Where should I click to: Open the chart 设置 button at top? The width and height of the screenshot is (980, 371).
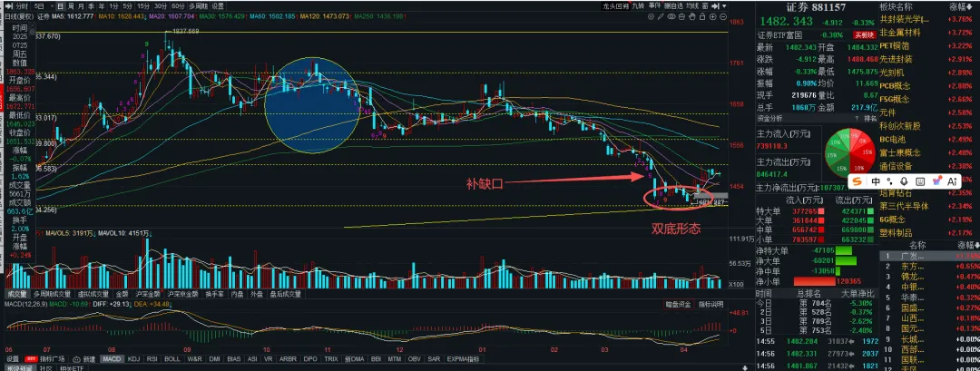click(x=218, y=6)
